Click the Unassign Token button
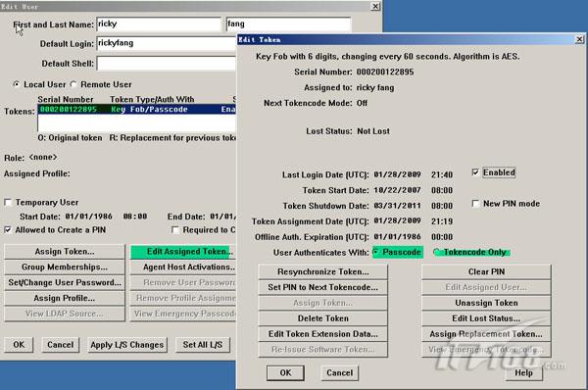This screenshot has width=588, height=390. point(486,303)
